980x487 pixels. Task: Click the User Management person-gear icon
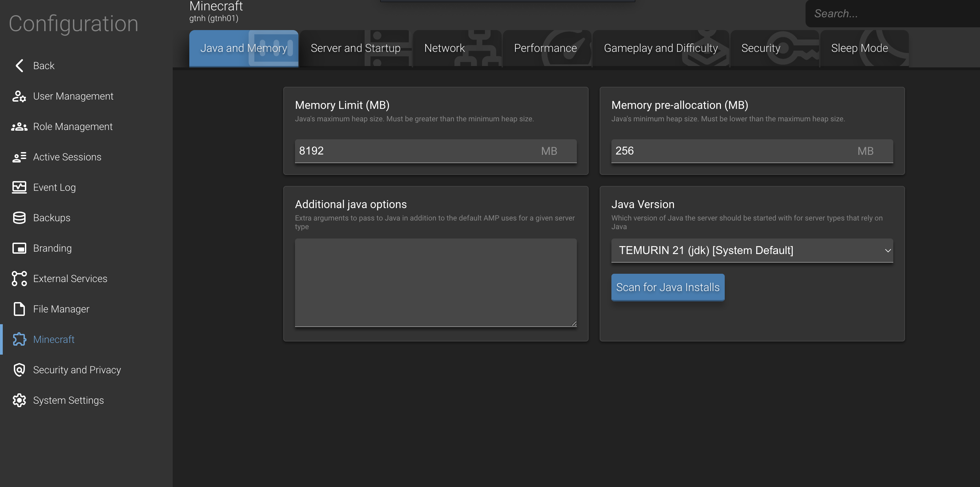[x=19, y=96]
